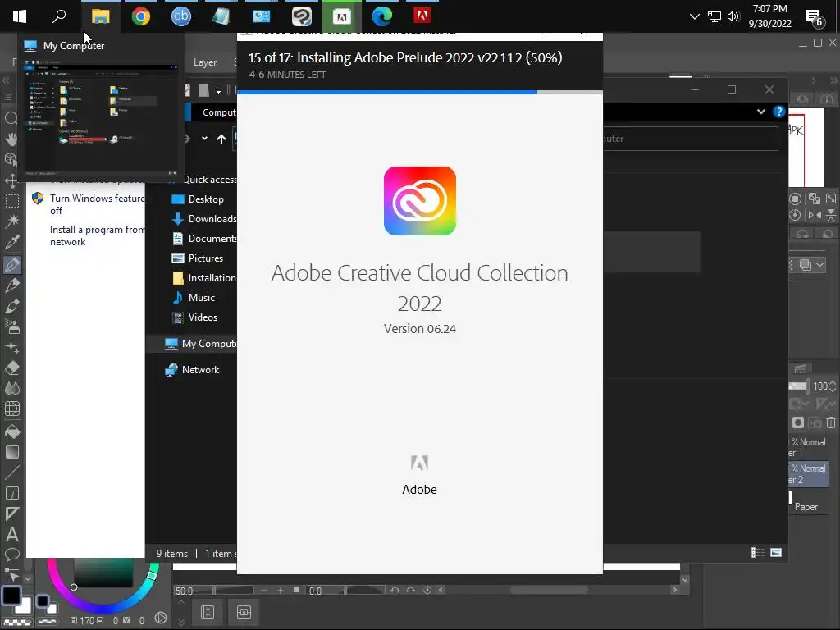Open the Layer menu in Clip Studio

[204, 62]
